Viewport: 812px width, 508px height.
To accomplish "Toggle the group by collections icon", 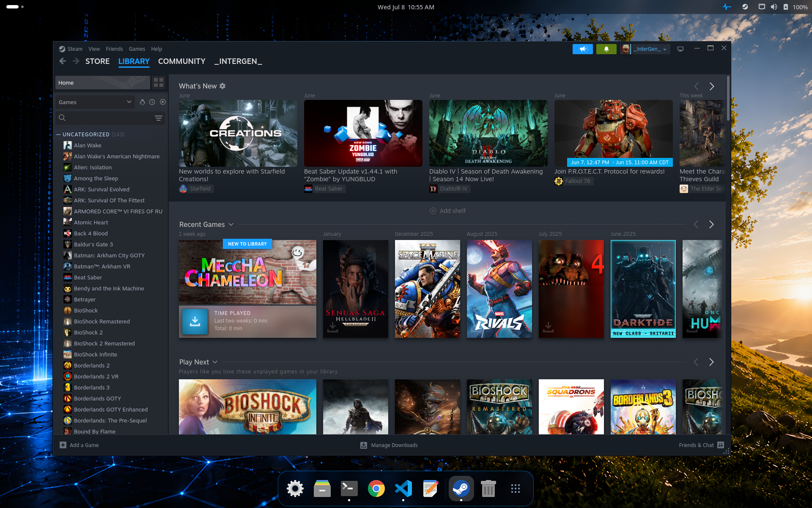I will [142, 102].
